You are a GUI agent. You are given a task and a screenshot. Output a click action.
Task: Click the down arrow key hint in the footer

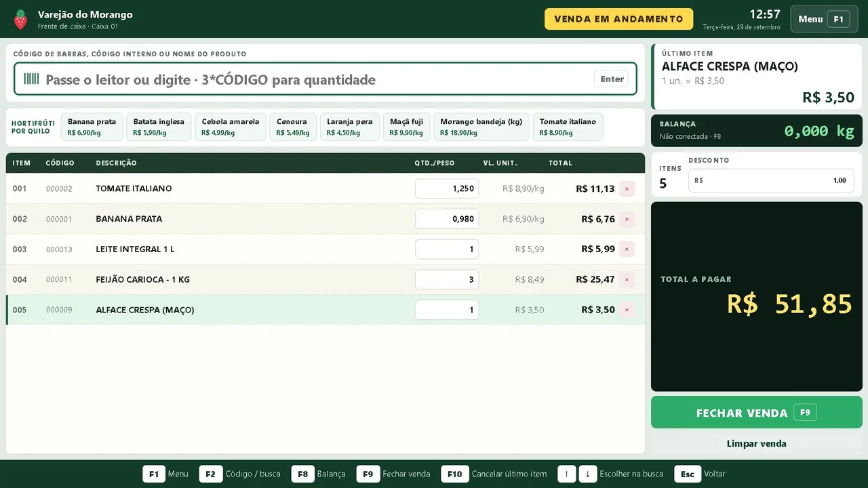[x=588, y=474]
